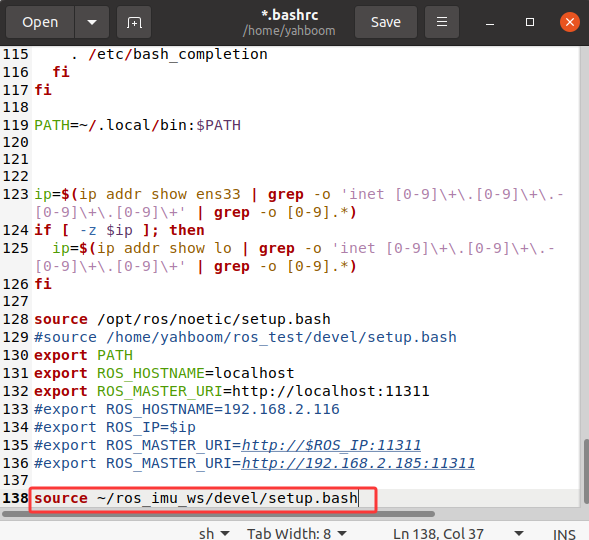Click line 131 ROS_HOSTNAME=localhost
The width and height of the screenshot is (589, 540).
click(164, 373)
